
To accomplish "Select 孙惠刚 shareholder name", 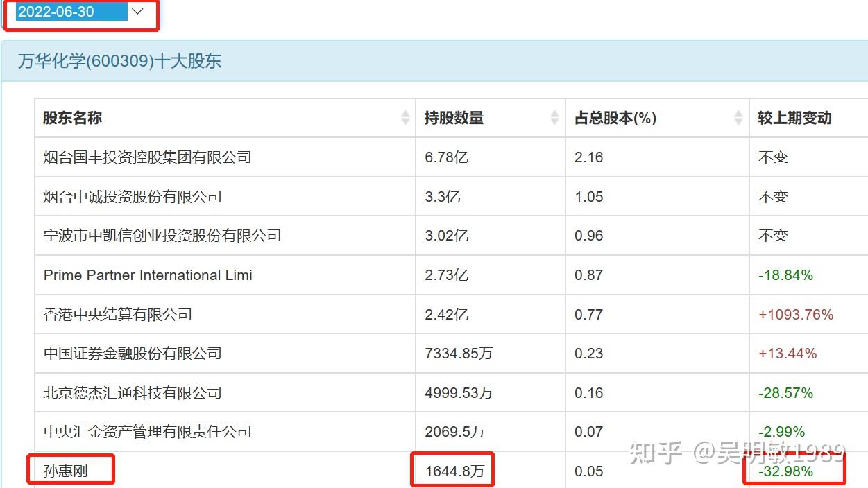I will point(66,471).
